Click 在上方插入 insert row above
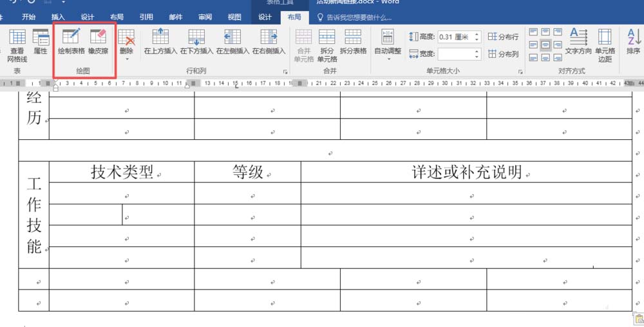Viewport: 644px width, 327px height. point(160,41)
